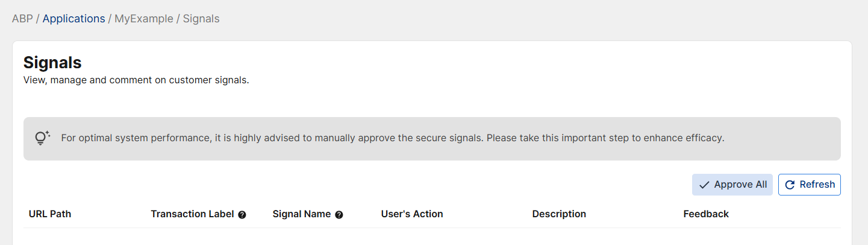This screenshot has height=245, width=868.
Task: Click the "View, manage and comment" subtitle
Action: coord(136,80)
